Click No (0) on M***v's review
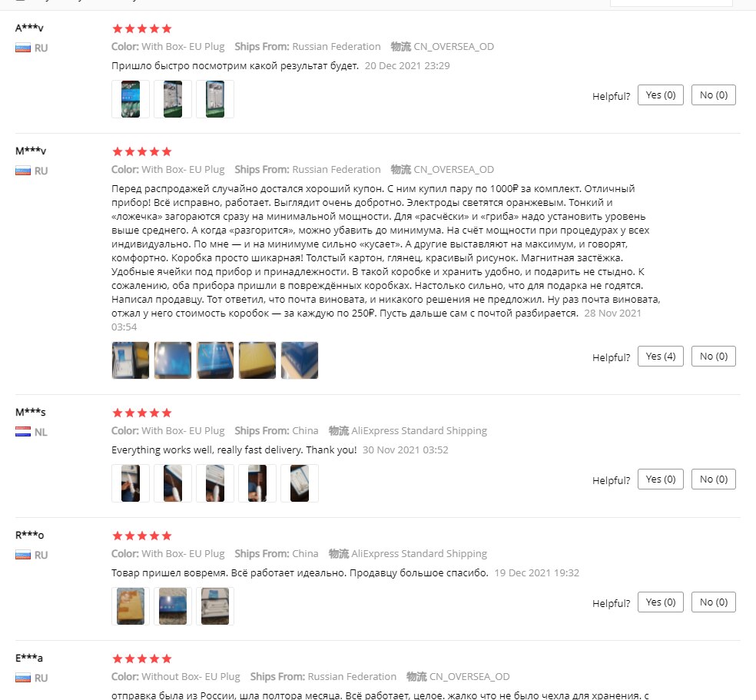Viewport: 756px width, 700px height. point(714,357)
